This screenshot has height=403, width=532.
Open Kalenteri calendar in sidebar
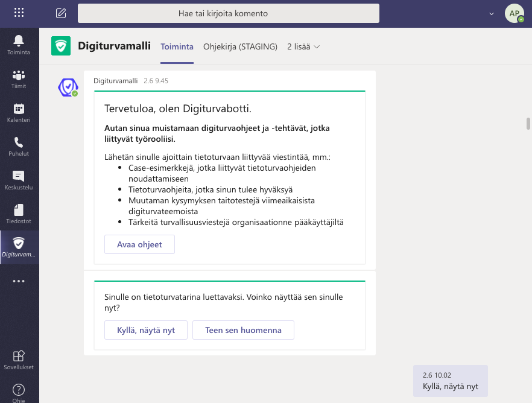click(19, 113)
